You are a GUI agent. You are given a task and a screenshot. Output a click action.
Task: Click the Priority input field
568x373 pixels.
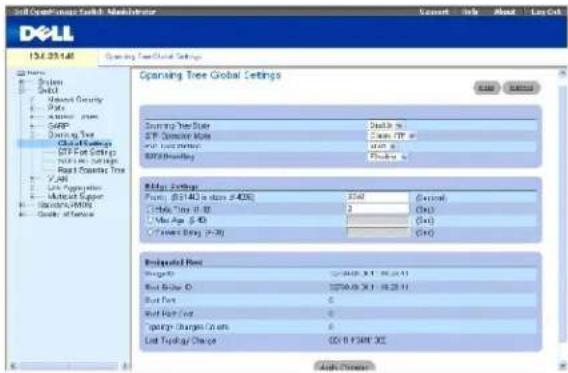(377, 197)
